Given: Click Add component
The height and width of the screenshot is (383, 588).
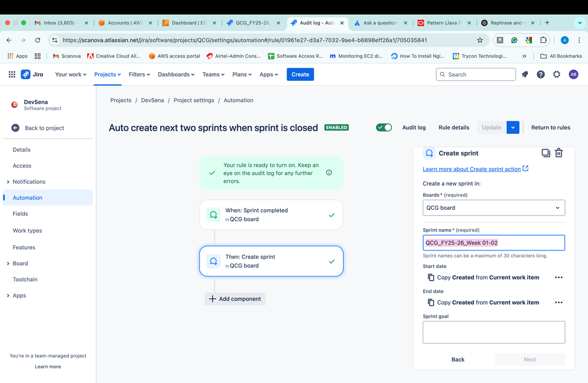Looking at the screenshot, I should click(235, 299).
